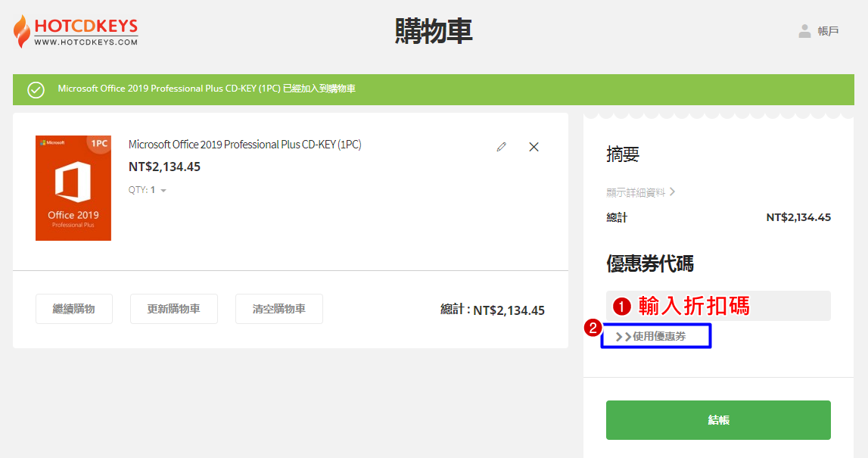Edit the Office 2019 cart item pencil icon

502,147
